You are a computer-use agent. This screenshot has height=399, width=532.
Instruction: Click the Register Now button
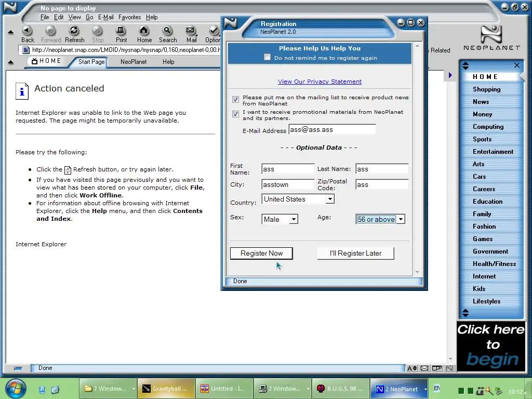pos(261,253)
